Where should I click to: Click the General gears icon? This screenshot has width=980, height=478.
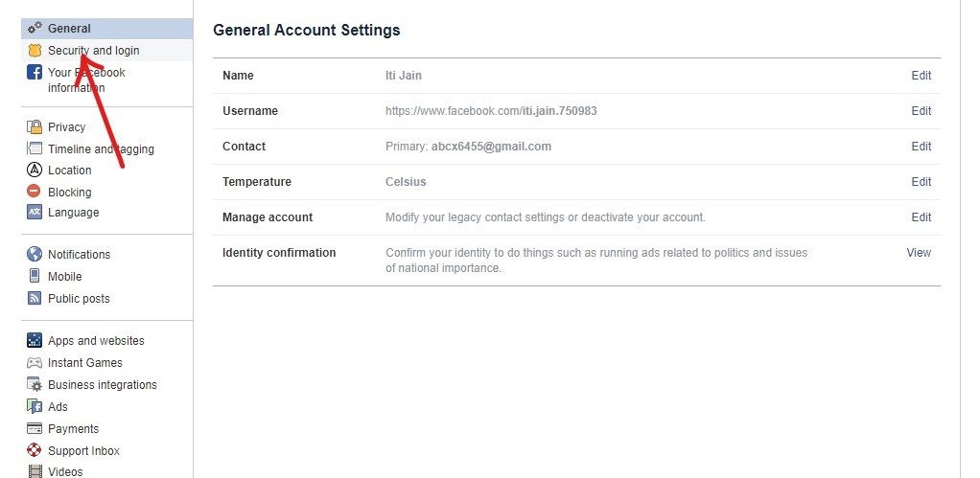click(x=35, y=28)
